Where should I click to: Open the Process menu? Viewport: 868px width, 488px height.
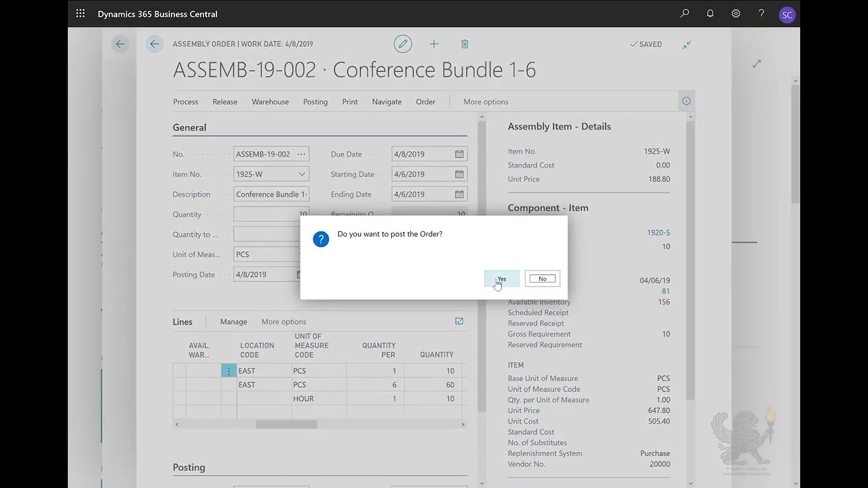point(185,102)
